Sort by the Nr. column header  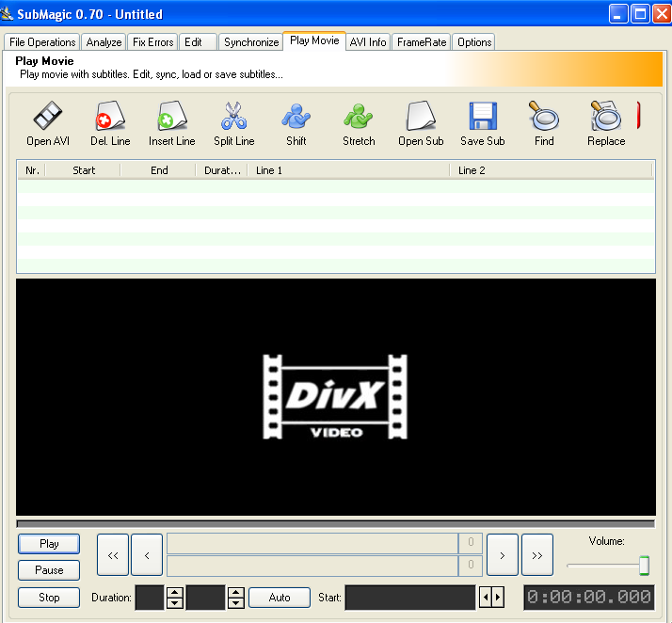[32, 170]
